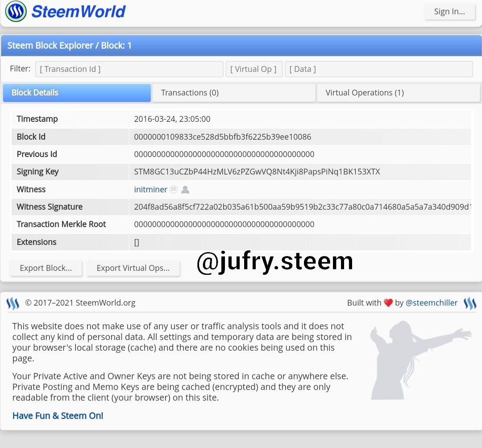This screenshot has width=482, height=448.
Task: Open the Virtual Operations (1) tab
Action: coord(399,93)
